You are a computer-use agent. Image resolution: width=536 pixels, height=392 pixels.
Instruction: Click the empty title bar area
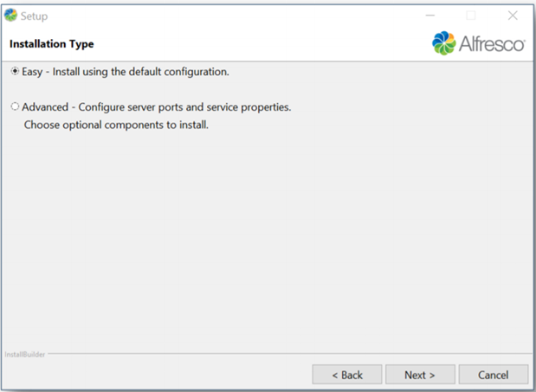coord(234,16)
